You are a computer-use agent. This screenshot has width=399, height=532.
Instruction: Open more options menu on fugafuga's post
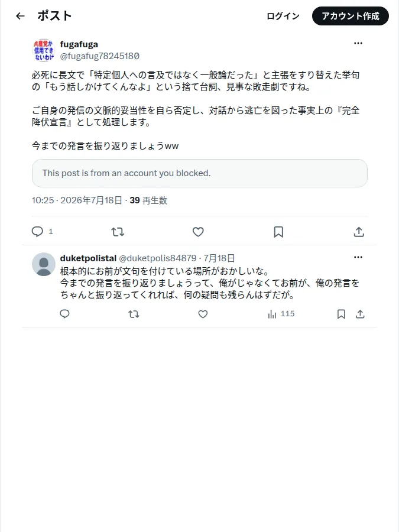click(358, 43)
